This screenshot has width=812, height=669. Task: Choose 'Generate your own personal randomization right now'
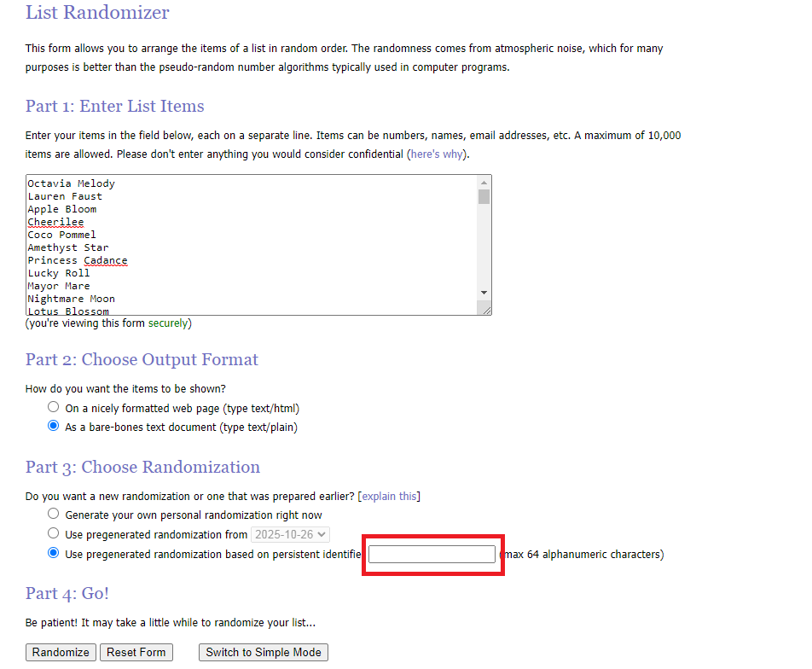pos(54,514)
